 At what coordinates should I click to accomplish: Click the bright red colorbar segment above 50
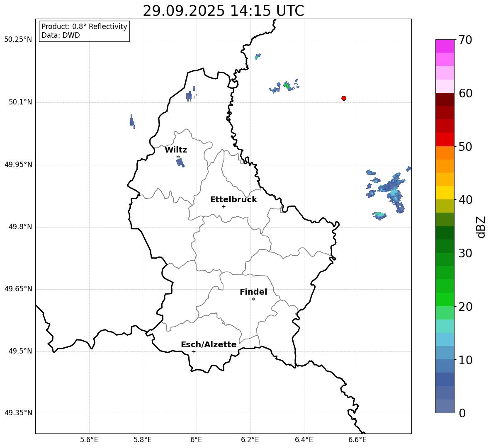coord(445,140)
